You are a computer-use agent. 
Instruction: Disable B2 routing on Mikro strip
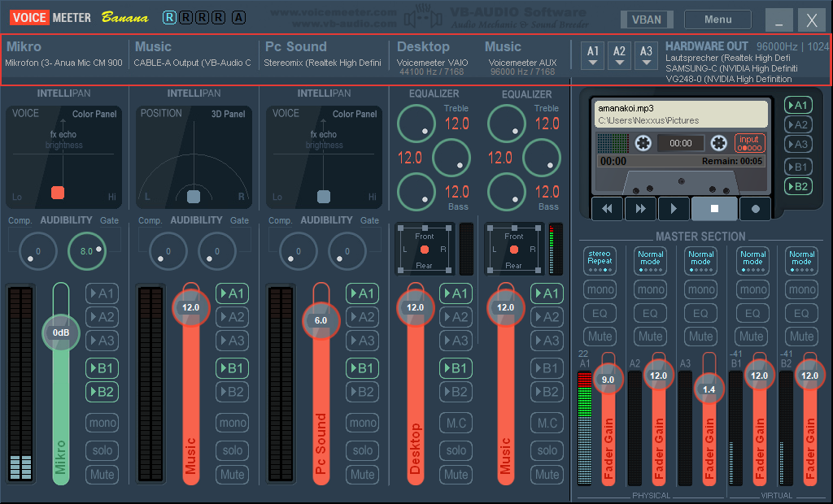(102, 392)
